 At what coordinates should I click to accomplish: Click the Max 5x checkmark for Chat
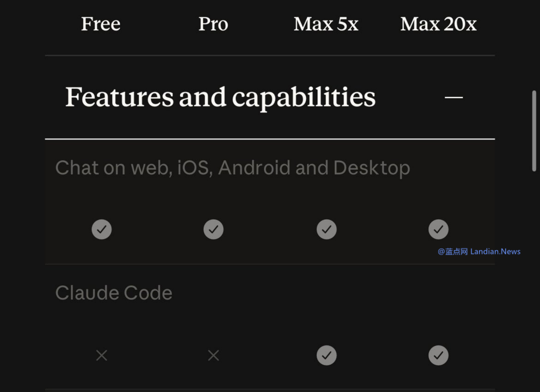[x=326, y=229]
